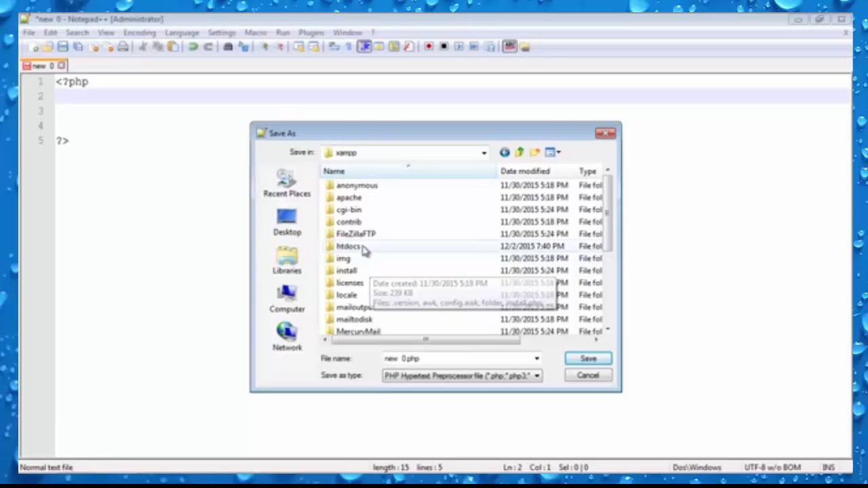Image resolution: width=868 pixels, height=488 pixels.
Task: Go to Desktop in Save As sidebar
Action: point(287,222)
